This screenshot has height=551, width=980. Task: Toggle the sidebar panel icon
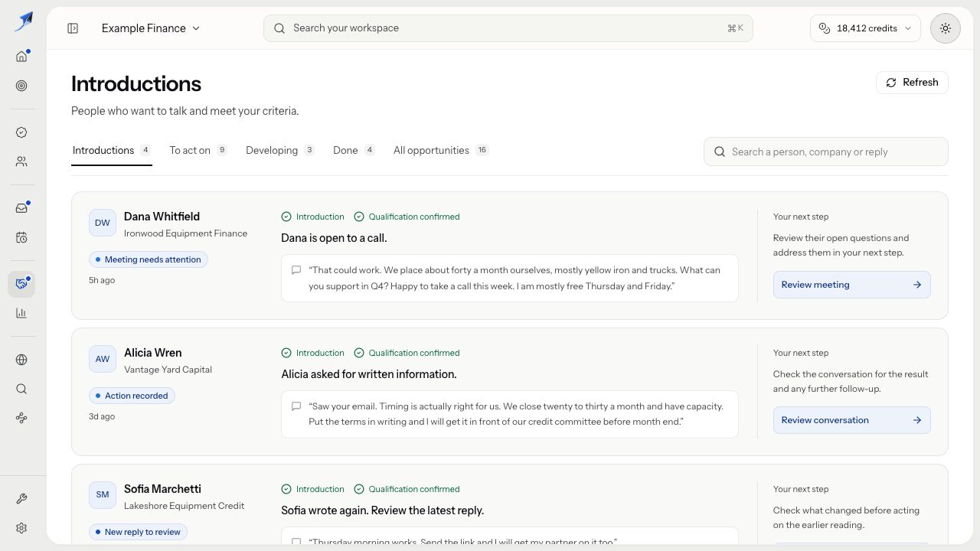pos(73,28)
